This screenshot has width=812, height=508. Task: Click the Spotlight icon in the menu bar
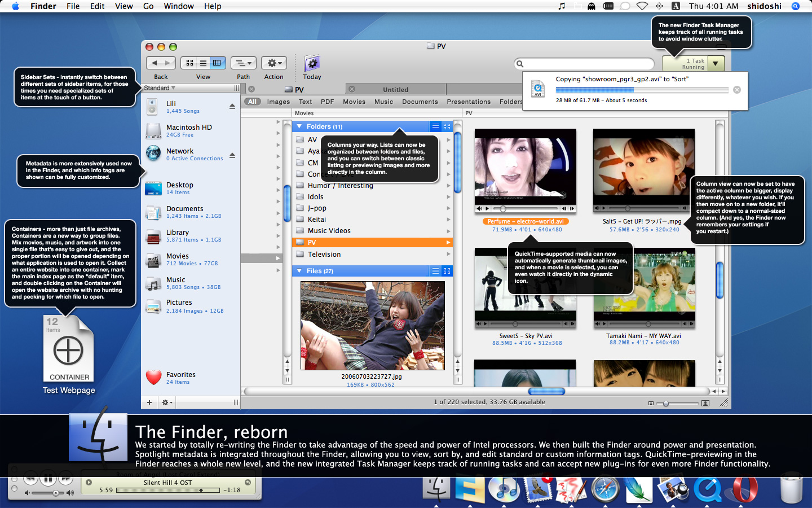[796, 6]
